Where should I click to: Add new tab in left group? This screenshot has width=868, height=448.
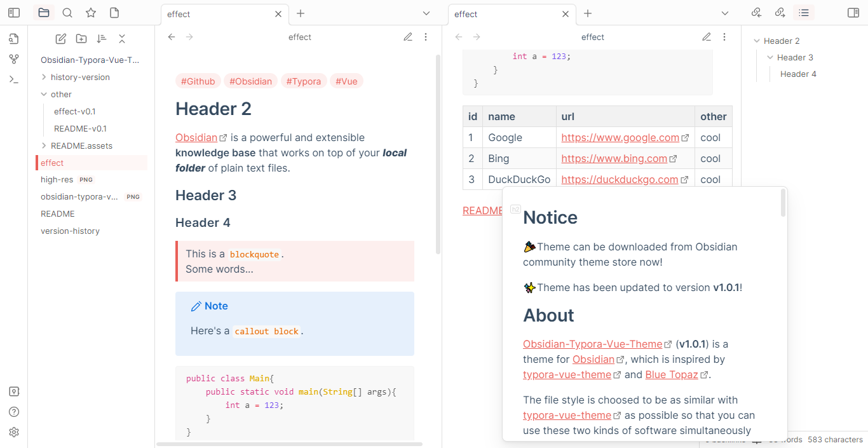tap(301, 13)
